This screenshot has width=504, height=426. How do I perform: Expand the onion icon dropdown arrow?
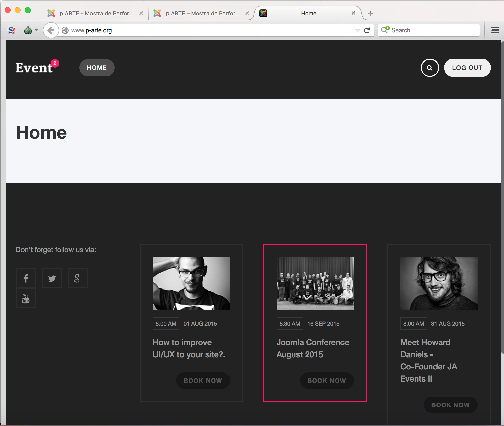36,30
